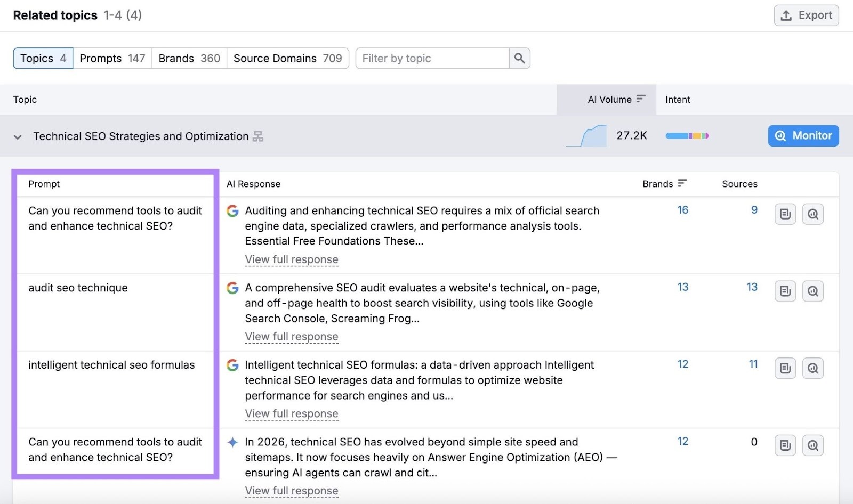853x504 pixels.
Task: Open the mind map icon next to the topic name
Action: pyautogui.click(x=257, y=136)
